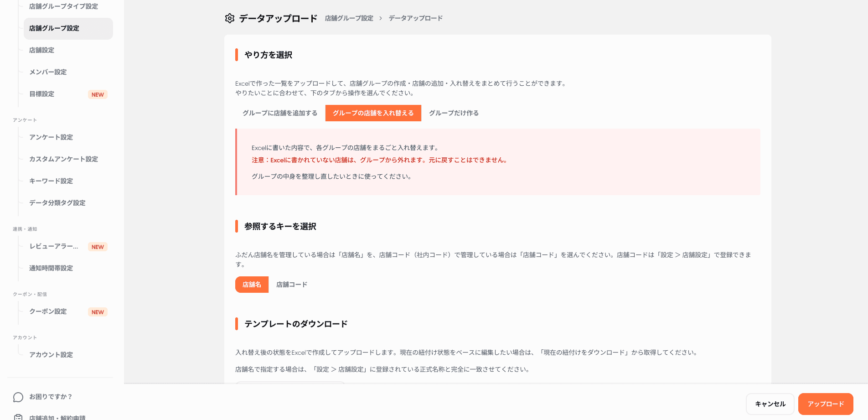Open お困りですか？ help link
868x420 pixels.
point(51,397)
